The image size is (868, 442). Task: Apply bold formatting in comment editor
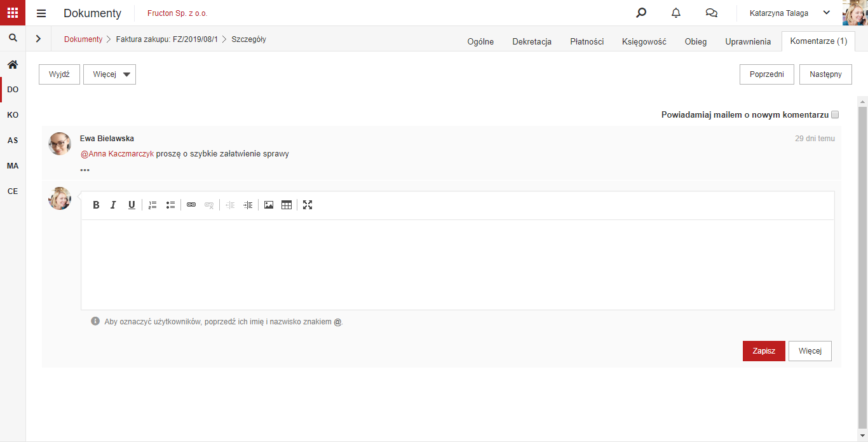(x=97, y=205)
